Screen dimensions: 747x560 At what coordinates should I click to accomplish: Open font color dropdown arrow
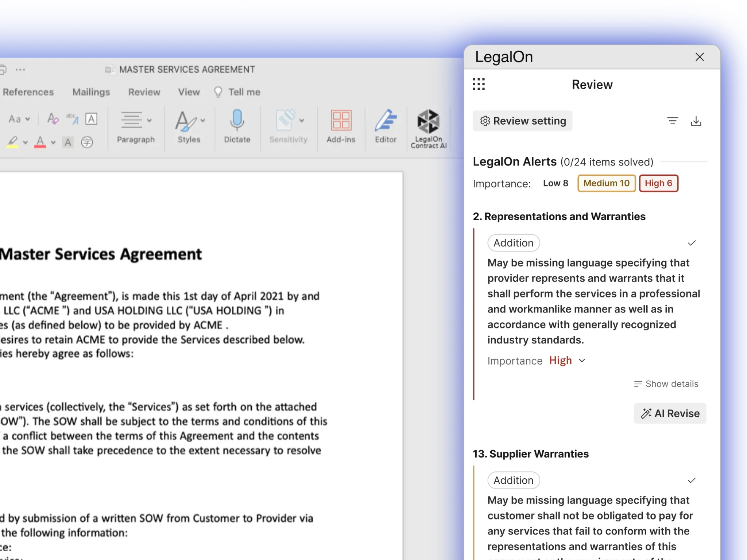point(53,142)
